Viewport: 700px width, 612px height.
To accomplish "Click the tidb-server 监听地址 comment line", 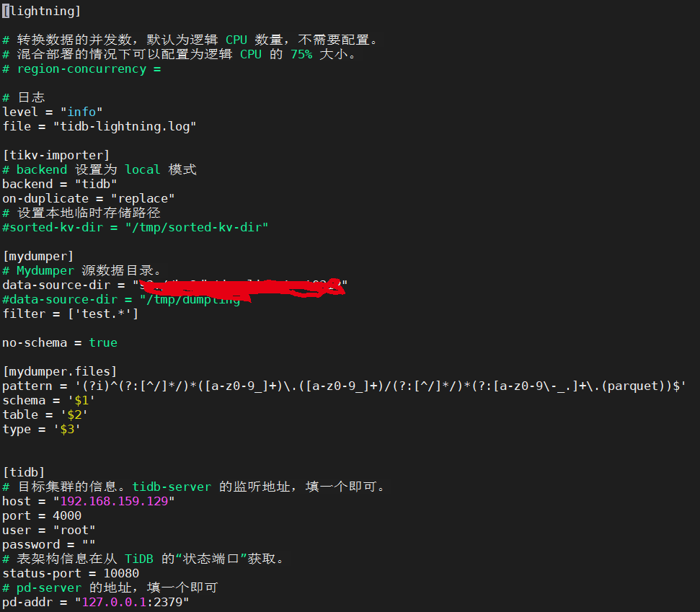I will coord(195,487).
